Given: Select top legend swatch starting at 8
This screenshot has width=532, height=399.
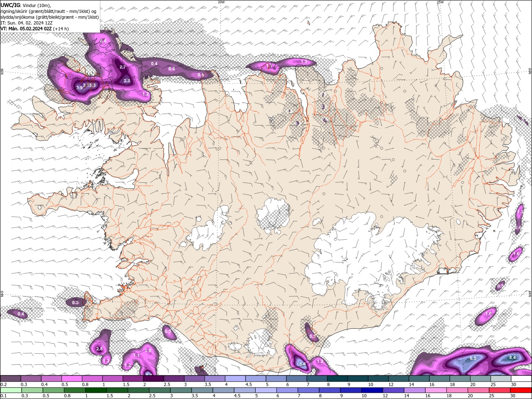Looking at the screenshot, I should pyautogui.click(x=337, y=378).
